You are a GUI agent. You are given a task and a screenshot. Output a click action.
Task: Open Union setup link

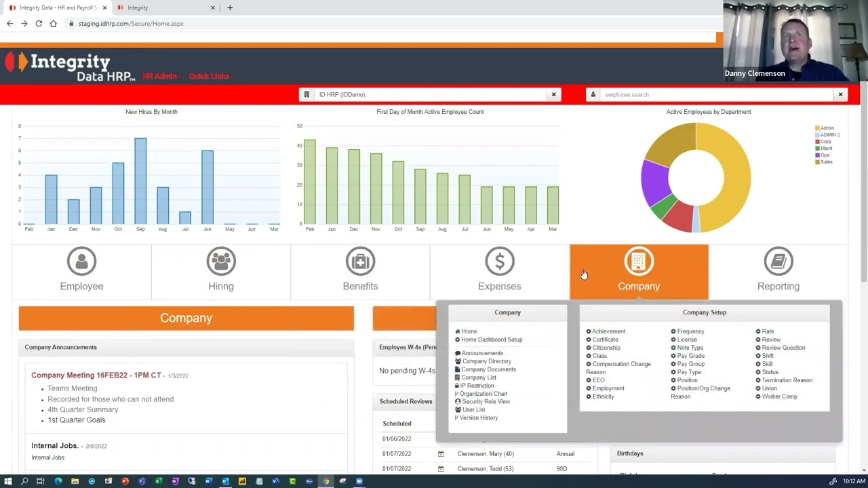pos(766,388)
